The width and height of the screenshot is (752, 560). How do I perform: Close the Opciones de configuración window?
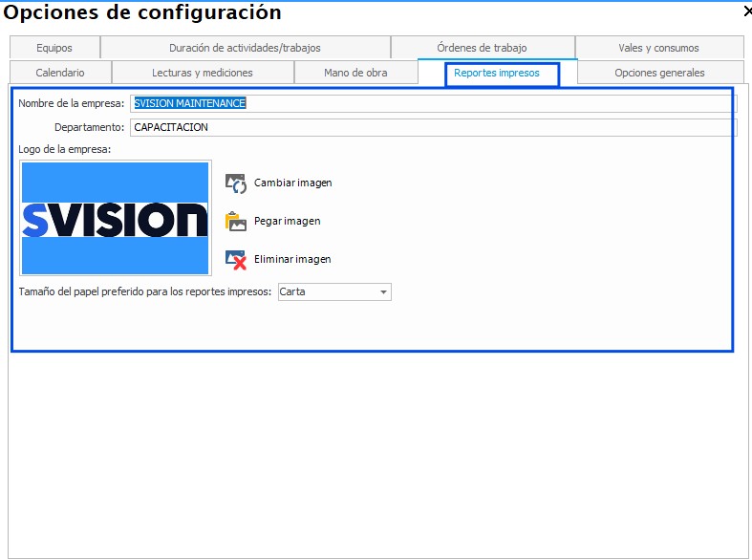tap(747, 11)
